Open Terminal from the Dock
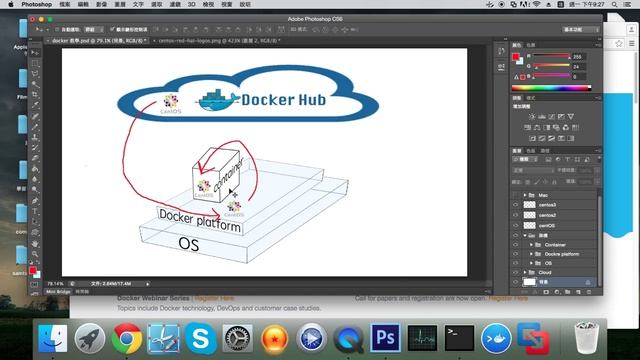 pos(459,338)
